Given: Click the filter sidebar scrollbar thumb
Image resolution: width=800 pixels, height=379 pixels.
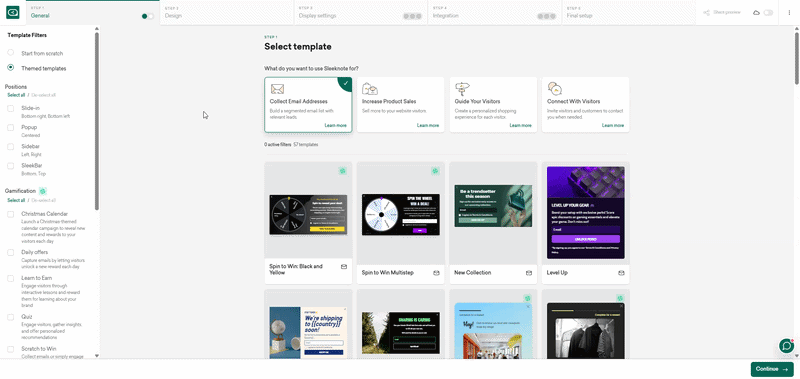Looking at the screenshot, I should 97,121.
